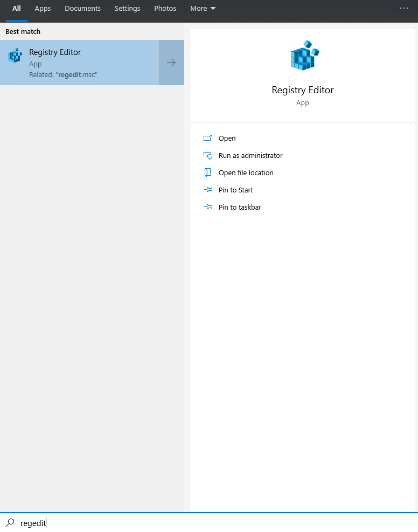The height and width of the screenshot is (532, 418).
Task: Open Registry Editor from the actions list
Action: 227,138
